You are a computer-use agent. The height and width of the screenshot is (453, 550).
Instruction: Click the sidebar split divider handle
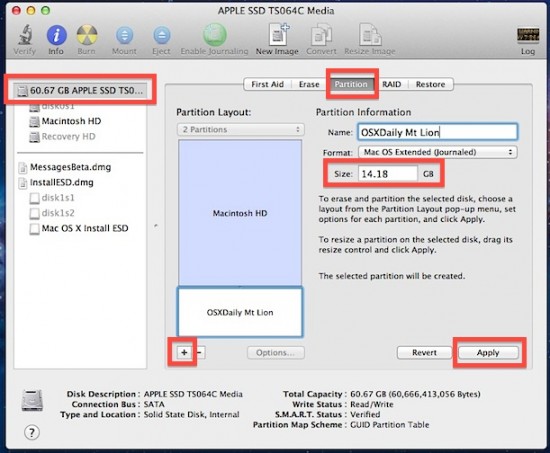click(156, 226)
